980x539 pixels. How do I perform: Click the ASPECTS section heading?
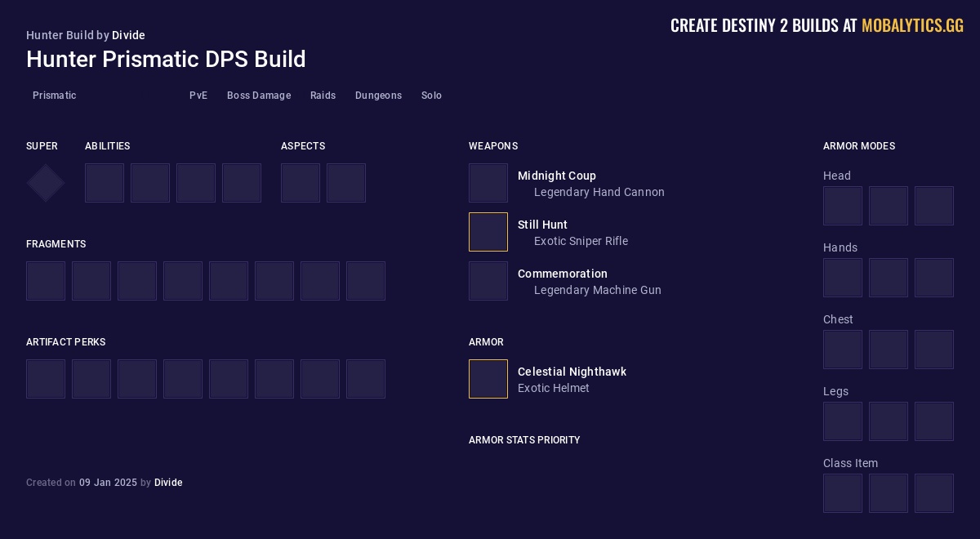coord(303,146)
